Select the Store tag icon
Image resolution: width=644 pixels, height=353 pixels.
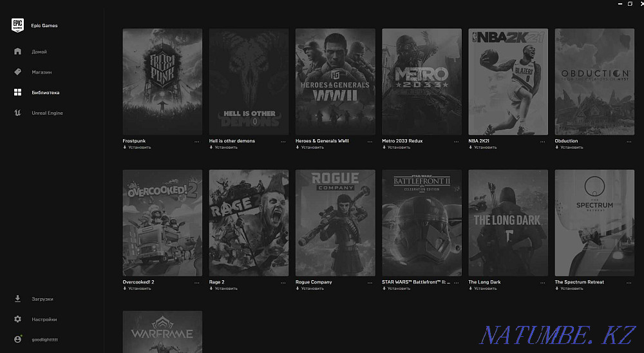(17, 72)
